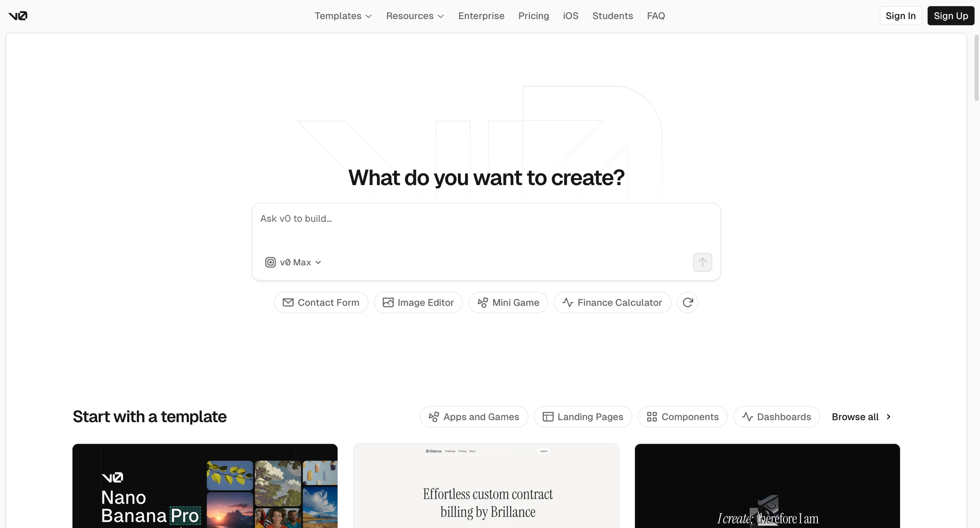The image size is (980, 528).
Task: Filter templates by Dashboards
Action: [776, 417]
